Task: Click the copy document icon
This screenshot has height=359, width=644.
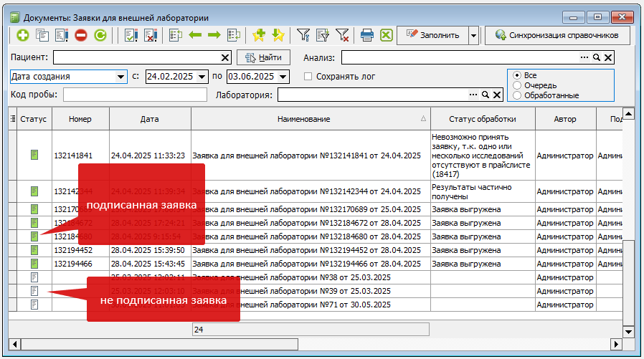Action: click(42, 34)
